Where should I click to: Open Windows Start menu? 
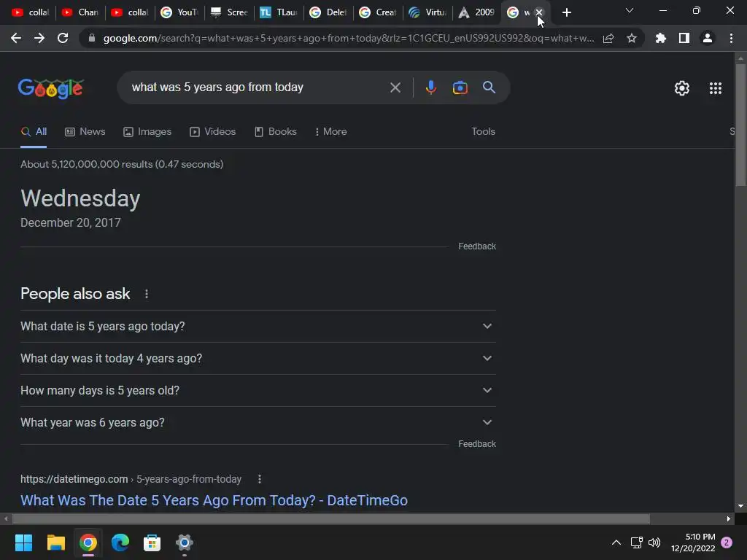pyautogui.click(x=23, y=542)
